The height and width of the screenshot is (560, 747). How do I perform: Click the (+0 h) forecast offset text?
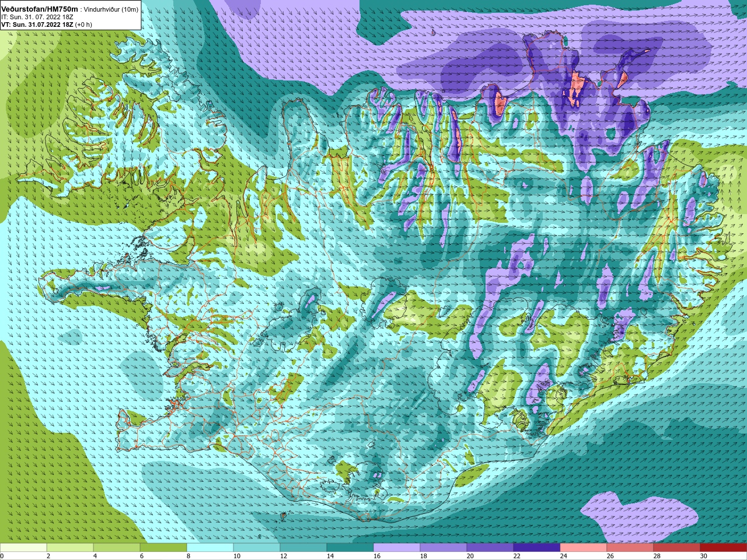pos(84,25)
